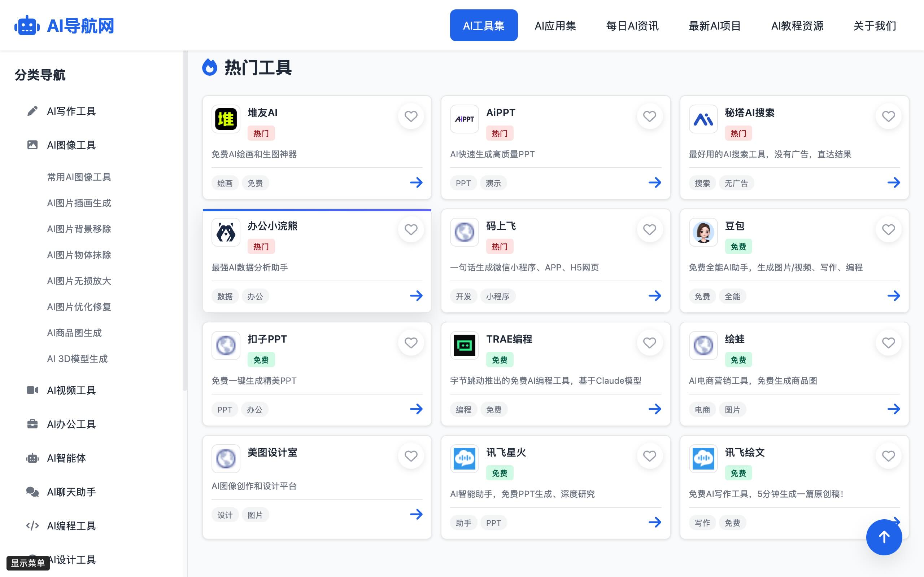Open AI视频工具 via its video camera icon
Image resolution: width=924 pixels, height=577 pixels.
[32, 390]
